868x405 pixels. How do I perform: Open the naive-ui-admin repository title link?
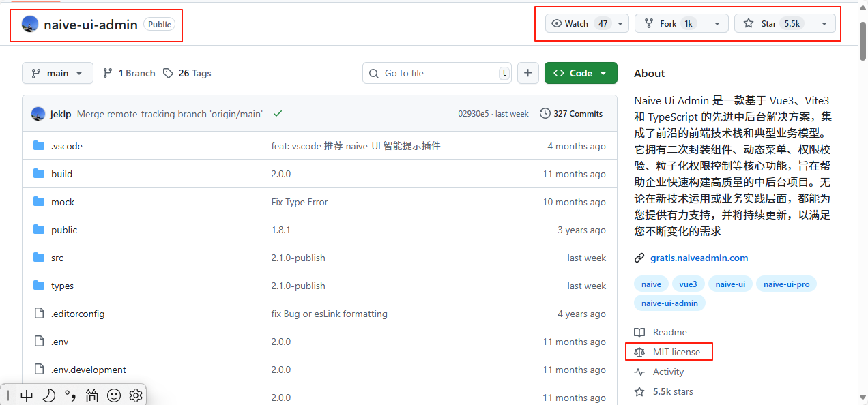91,25
